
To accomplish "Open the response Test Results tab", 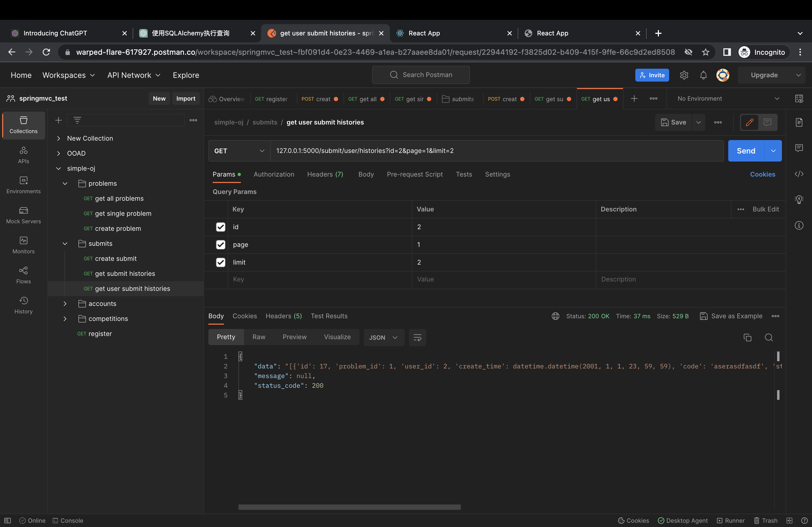I will coord(329,316).
